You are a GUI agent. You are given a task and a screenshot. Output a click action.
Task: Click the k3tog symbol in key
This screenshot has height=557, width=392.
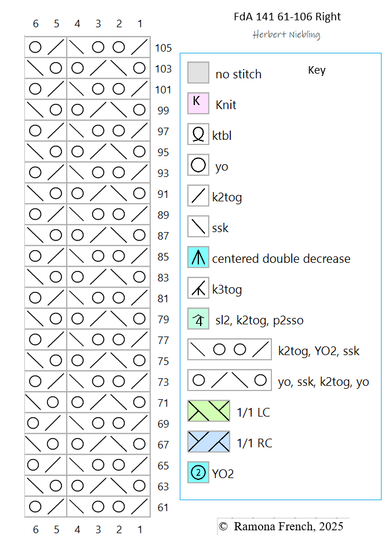click(198, 288)
